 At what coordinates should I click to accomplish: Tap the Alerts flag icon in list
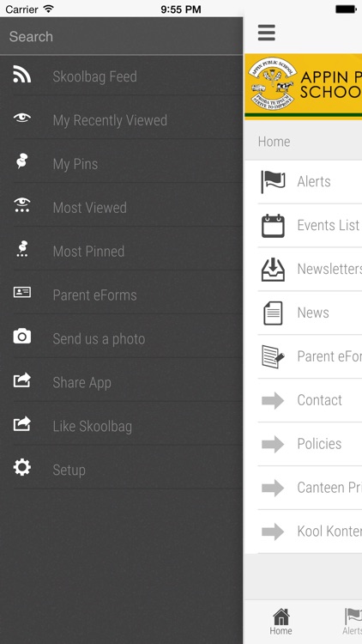click(x=273, y=181)
